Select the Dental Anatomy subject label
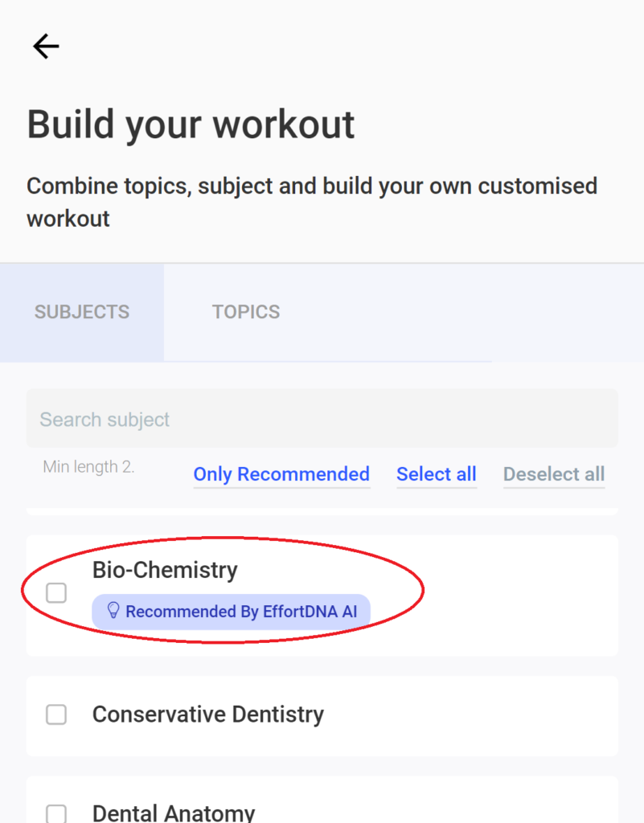 coord(174,813)
